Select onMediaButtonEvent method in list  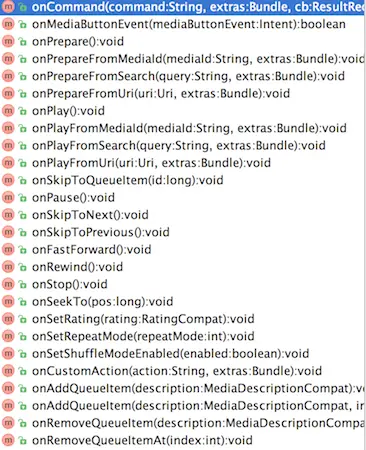182,24
